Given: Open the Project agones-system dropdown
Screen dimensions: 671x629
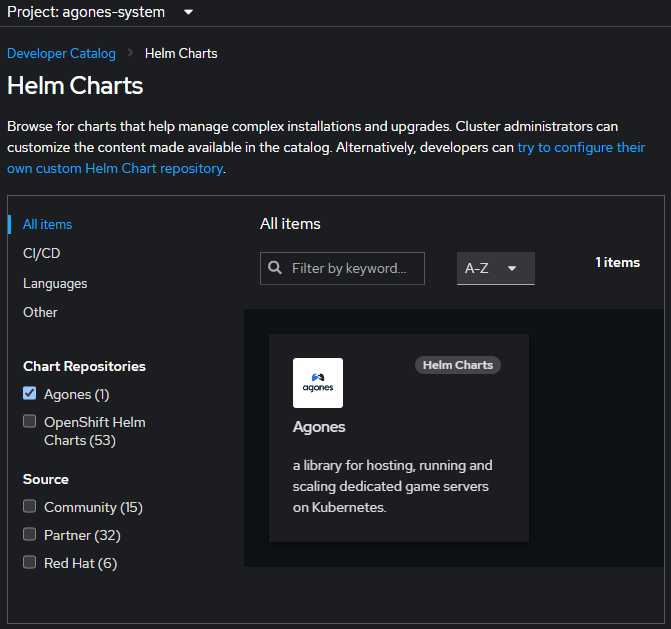Looking at the screenshot, I should (x=100, y=12).
